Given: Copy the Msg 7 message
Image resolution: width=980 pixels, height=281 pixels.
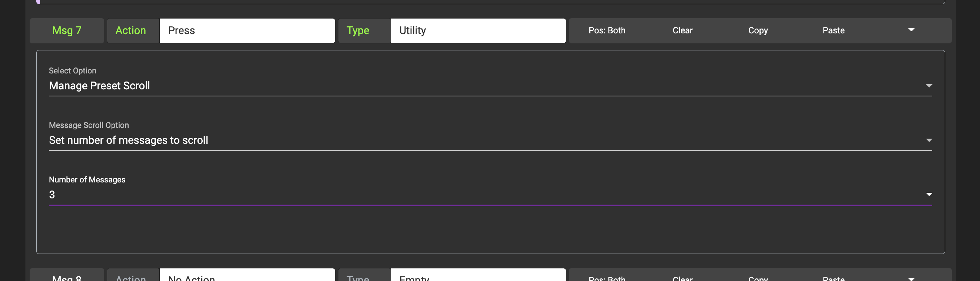Looking at the screenshot, I should click(758, 30).
